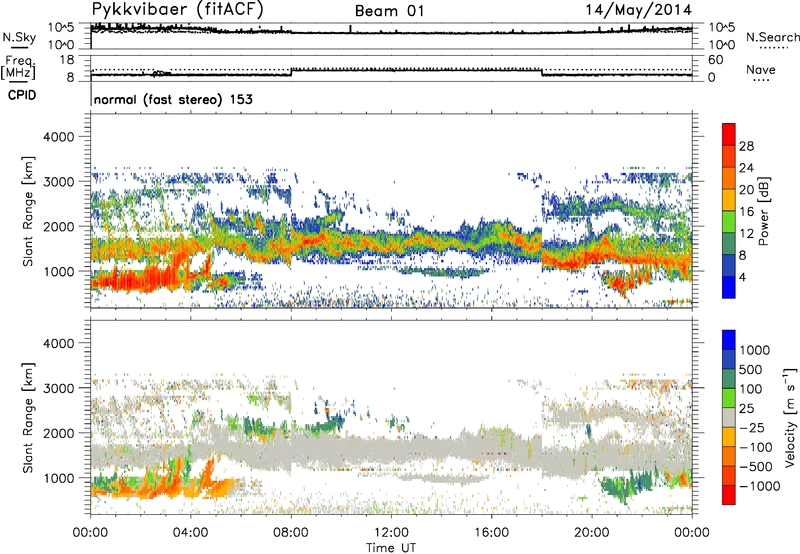Image resolution: width=800 pixels, height=554 pixels.
Task: Select the Freq. [MHz] label
Action: (x=19, y=68)
